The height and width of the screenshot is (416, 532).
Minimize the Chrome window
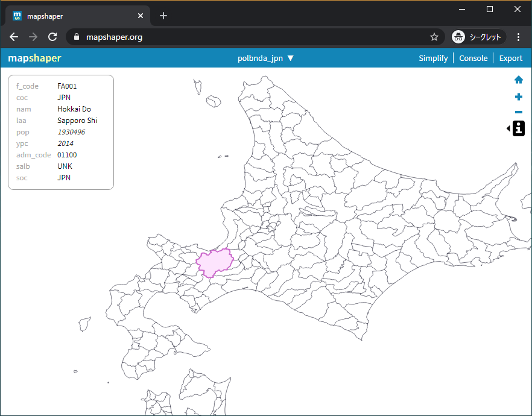462,9
